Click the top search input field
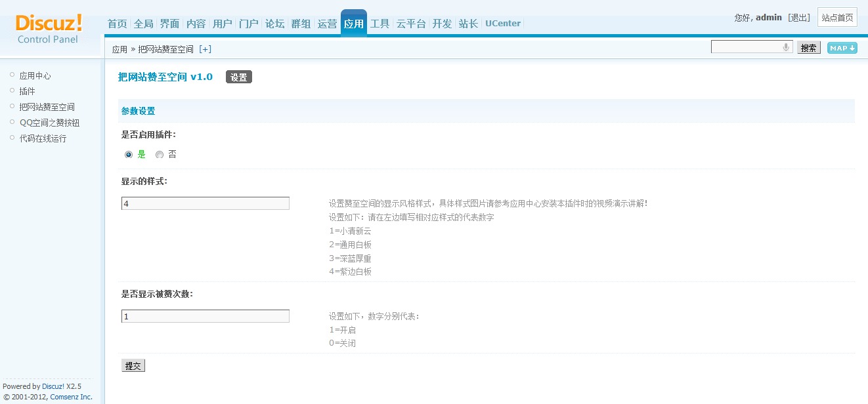The height and width of the screenshot is (404, 868). [752, 47]
